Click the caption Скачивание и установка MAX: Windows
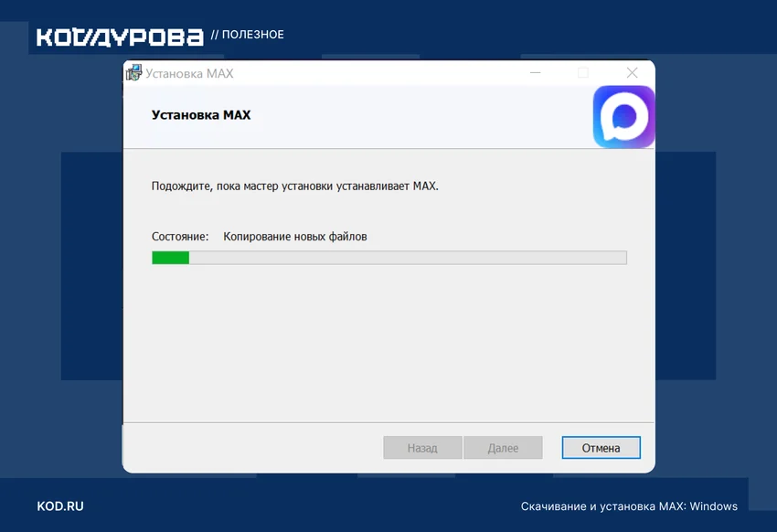 click(x=629, y=506)
